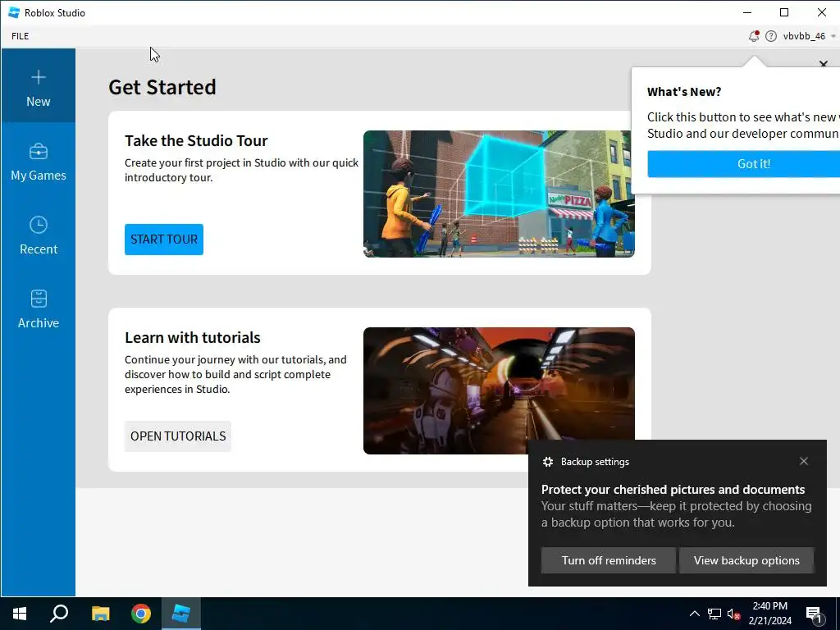This screenshot has height=630, width=840.
Task: Click the Take the Studio Tour title
Action: [x=196, y=141]
